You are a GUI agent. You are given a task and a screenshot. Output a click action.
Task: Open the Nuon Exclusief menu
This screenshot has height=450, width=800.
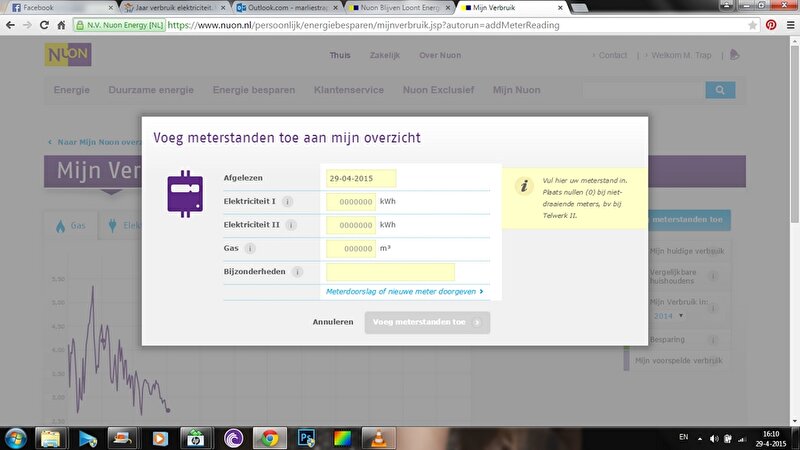tap(438, 90)
